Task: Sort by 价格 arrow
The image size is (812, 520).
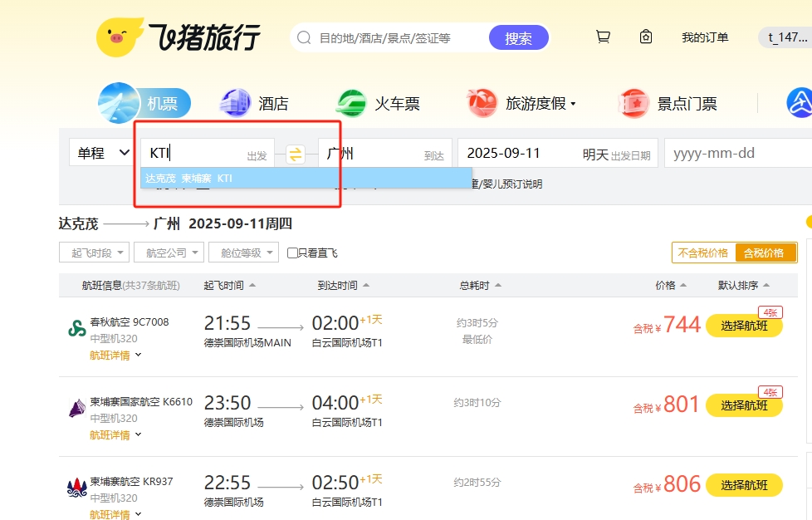Action: pyautogui.click(x=683, y=285)
